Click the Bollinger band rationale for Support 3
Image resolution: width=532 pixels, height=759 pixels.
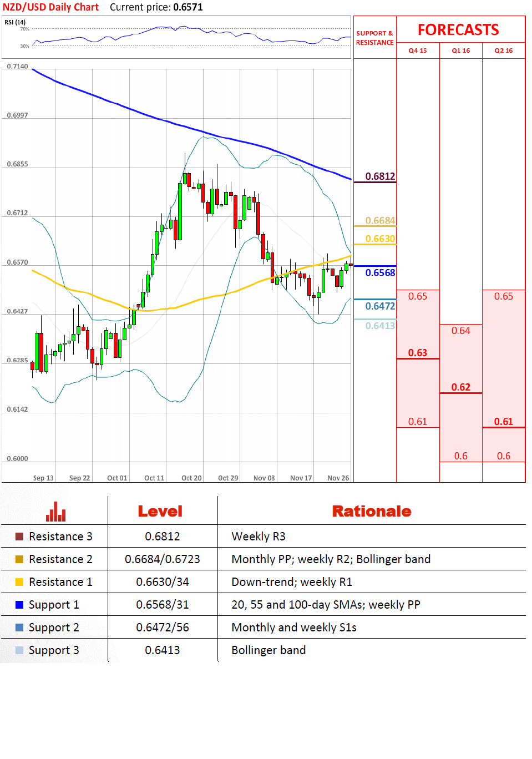(x=268, y=650)
